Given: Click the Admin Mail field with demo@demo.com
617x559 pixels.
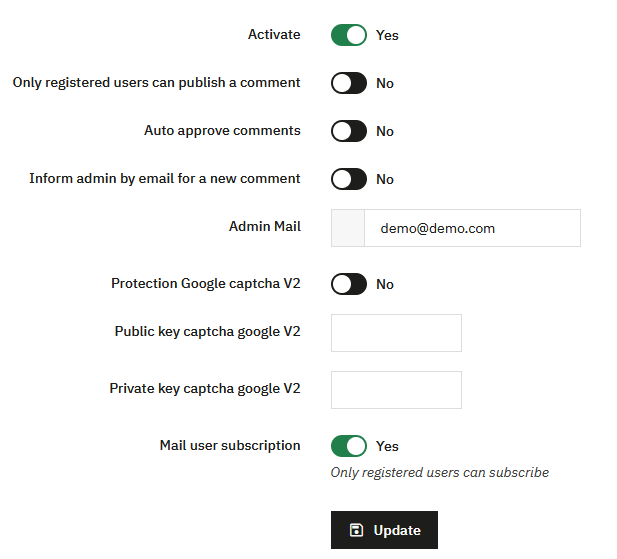Looking at the screenshot, I should click(x=472, y=228).
